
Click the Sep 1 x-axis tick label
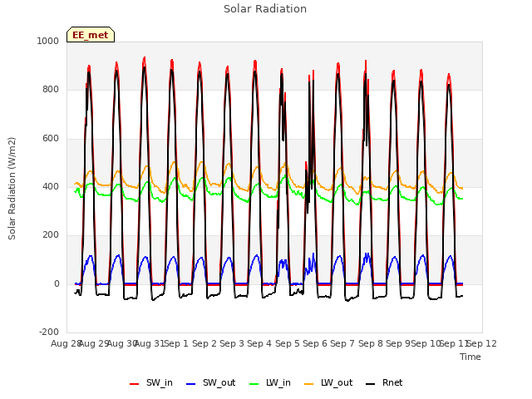[x=176, y=343]
